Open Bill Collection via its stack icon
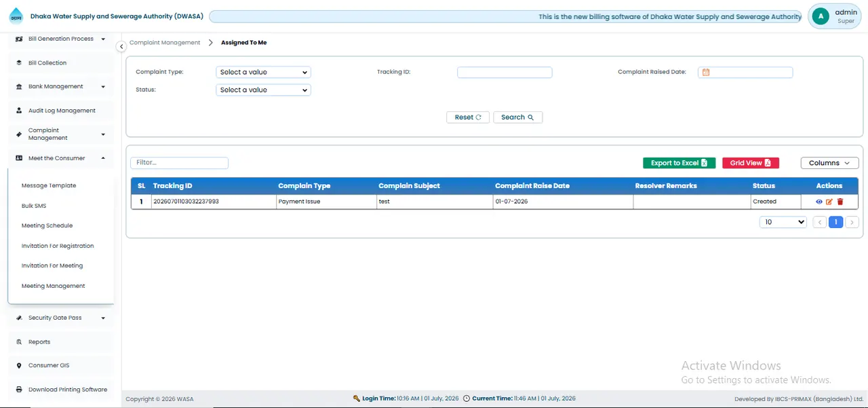This screenshot has height=408, width=868. coord(19,62)
